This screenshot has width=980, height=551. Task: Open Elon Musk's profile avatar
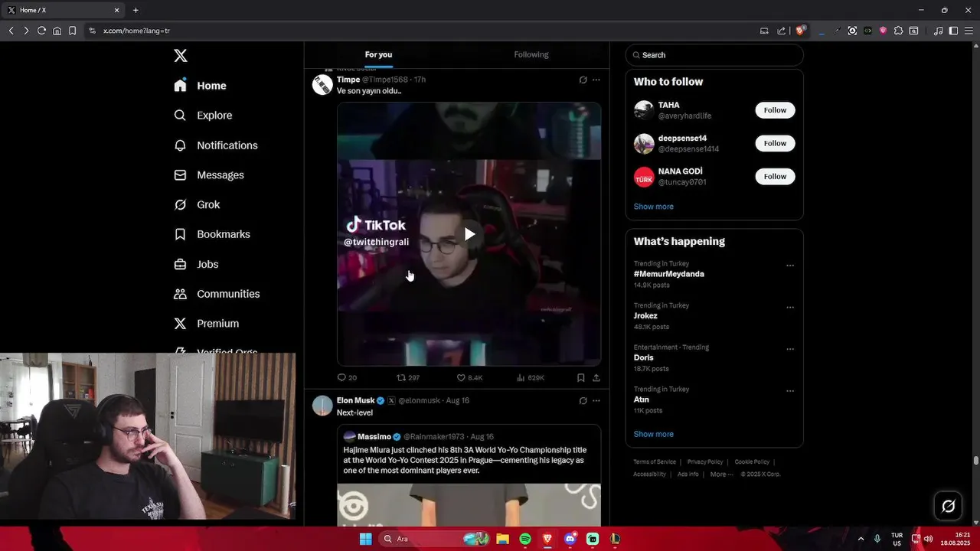pyautogui.click(x=322, y=406)
